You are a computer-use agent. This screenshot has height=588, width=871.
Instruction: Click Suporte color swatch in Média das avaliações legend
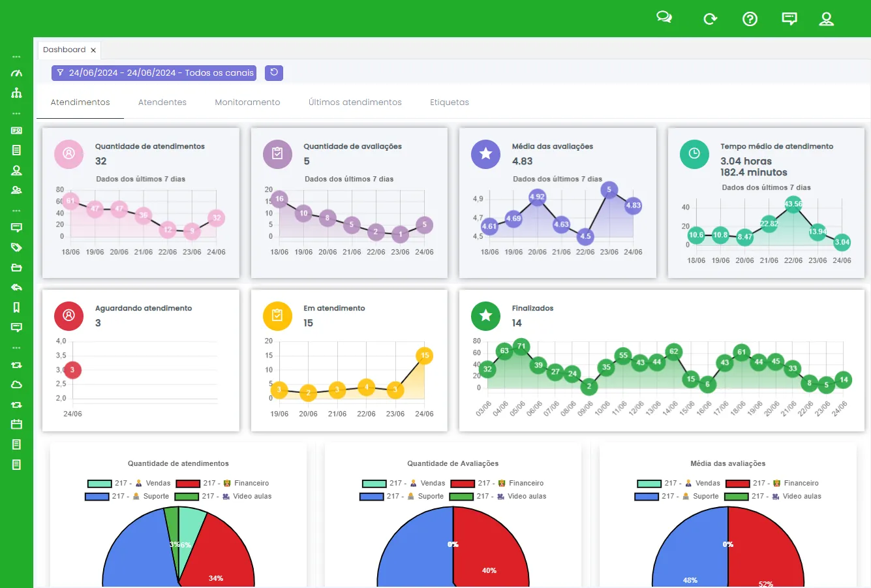click(647, 497)
